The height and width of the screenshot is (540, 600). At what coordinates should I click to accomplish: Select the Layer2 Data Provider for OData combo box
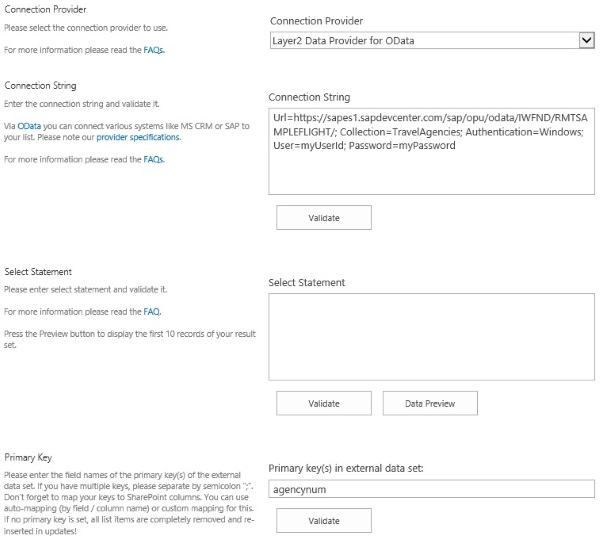coord(432,40)
